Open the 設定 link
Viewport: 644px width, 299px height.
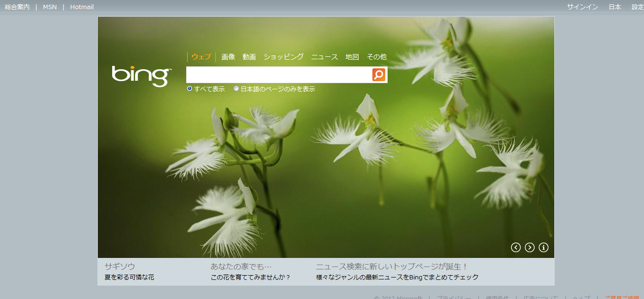[637, 7]
